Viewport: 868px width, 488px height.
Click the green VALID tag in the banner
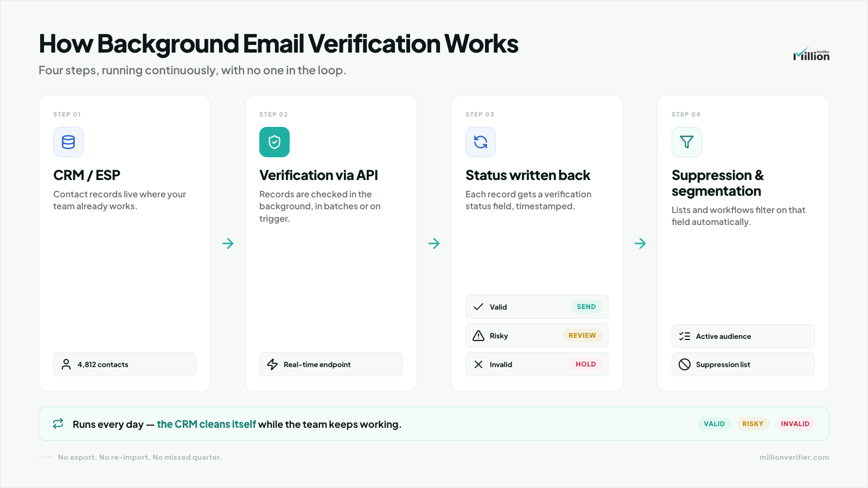[714, 424]
